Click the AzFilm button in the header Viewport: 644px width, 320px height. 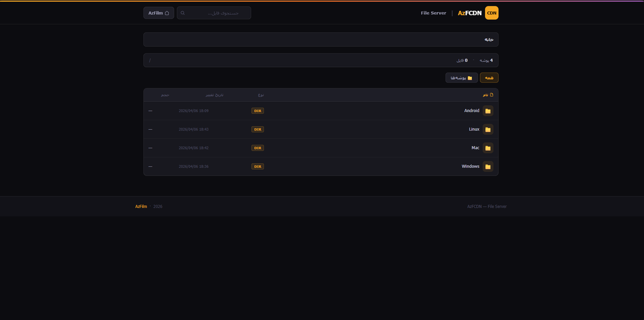tap(159, 13)
